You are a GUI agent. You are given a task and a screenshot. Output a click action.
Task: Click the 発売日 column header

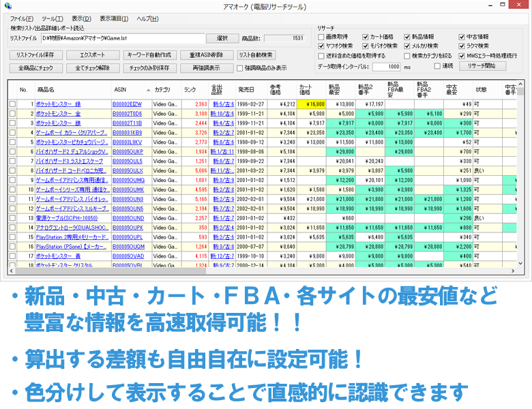(250, 90)
